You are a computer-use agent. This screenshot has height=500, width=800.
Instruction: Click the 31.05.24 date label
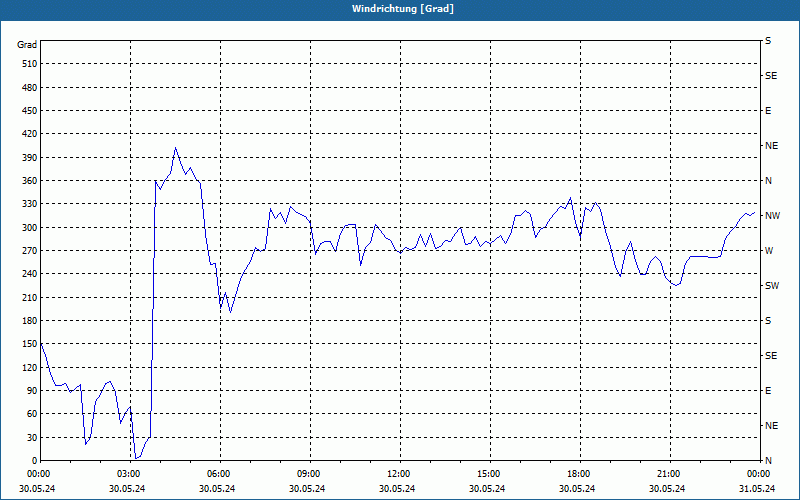(757, 488)
